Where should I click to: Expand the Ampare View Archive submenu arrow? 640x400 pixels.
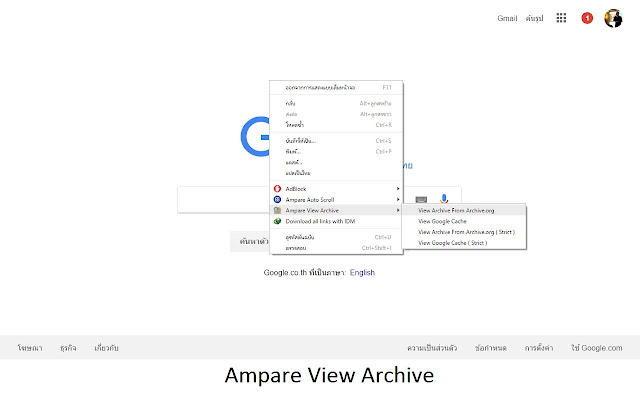[x=398, y=210]
